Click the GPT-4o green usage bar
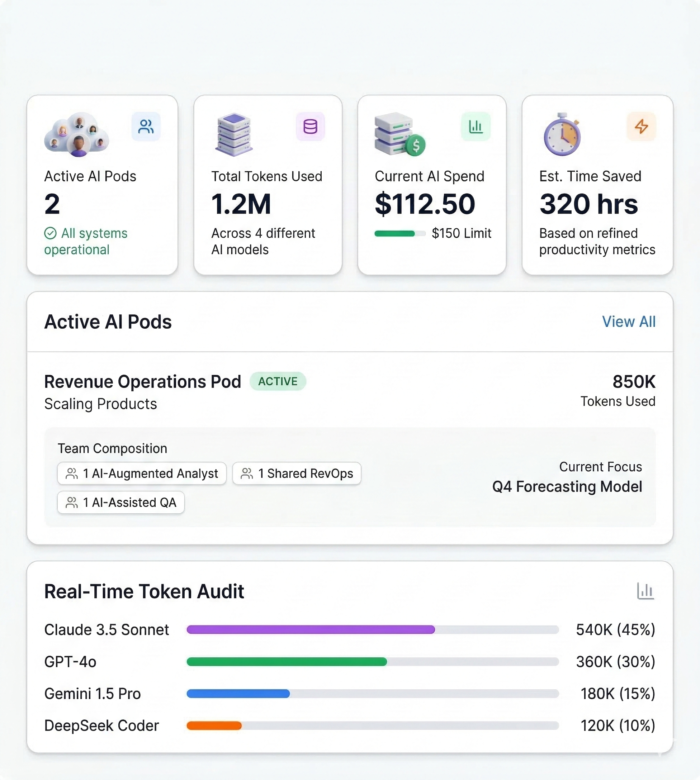Screen dimensions: 700x780 [287, 662]
